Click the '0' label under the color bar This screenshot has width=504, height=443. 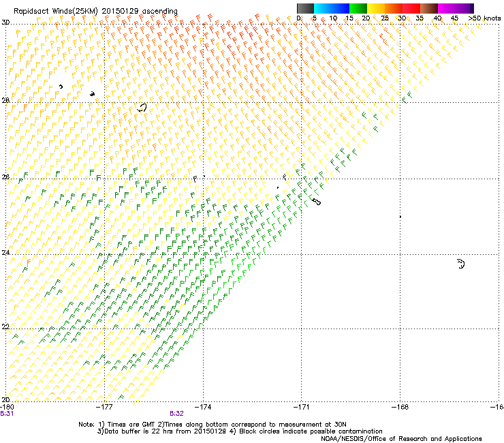298,18
